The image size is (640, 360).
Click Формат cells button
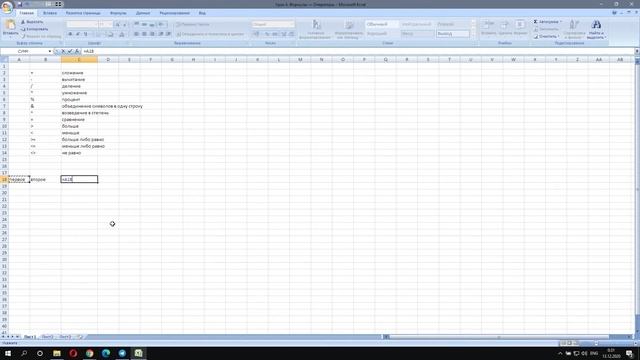[x=520, y=28]
